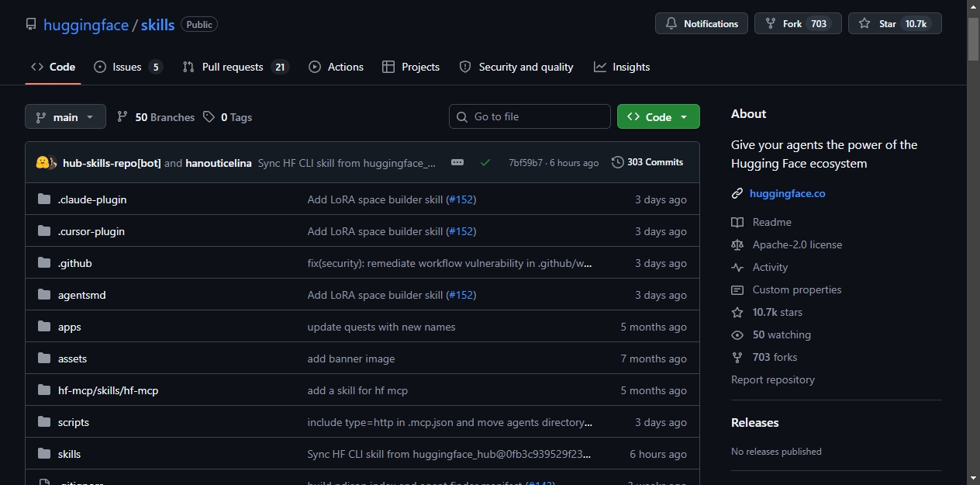Open the skills folder row

(x=362, y=454)
